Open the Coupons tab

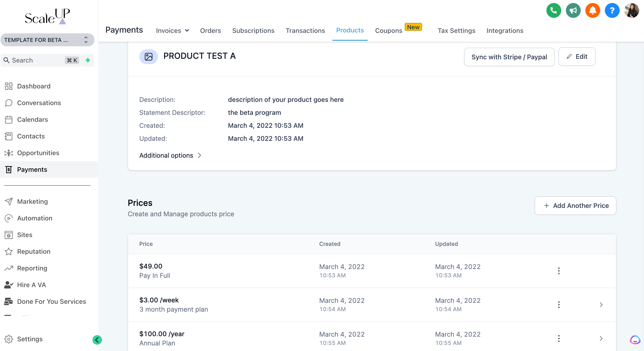tap(389, 31)
